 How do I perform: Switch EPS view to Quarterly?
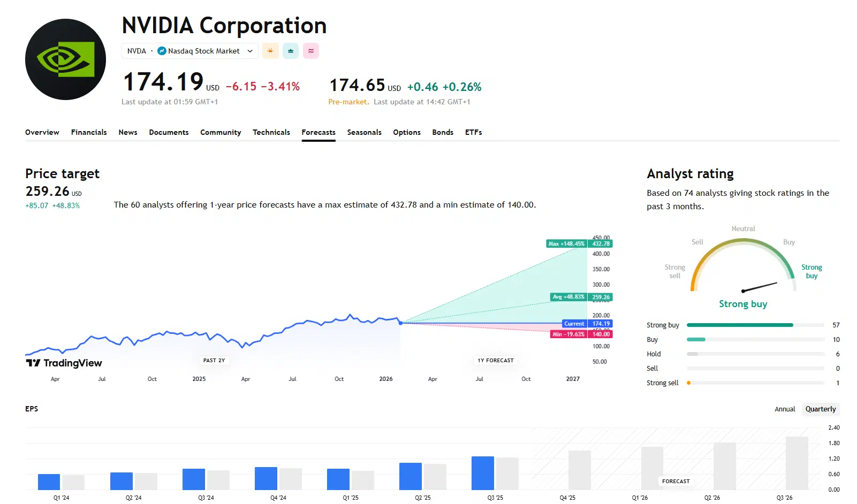pyautogui.click(x=820, y=409)
